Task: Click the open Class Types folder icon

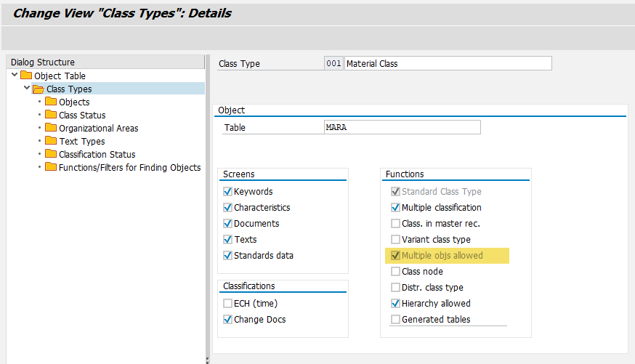Action: (x=39, y=89)
